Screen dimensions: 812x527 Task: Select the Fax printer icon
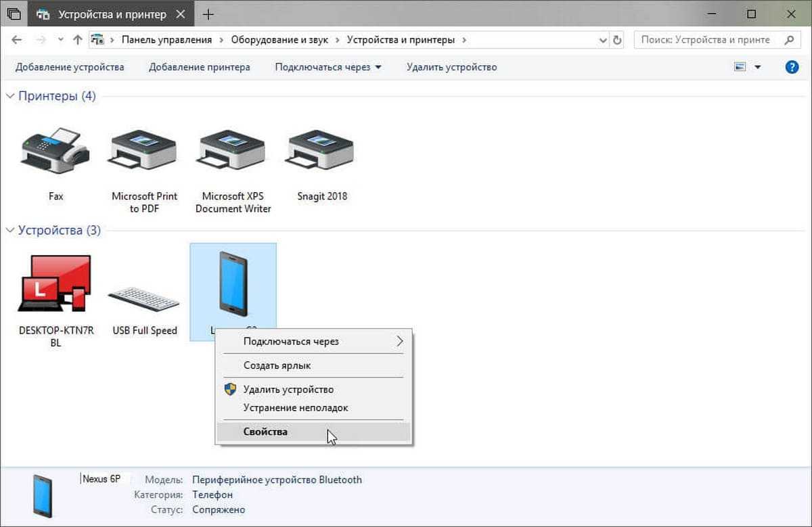55,151
